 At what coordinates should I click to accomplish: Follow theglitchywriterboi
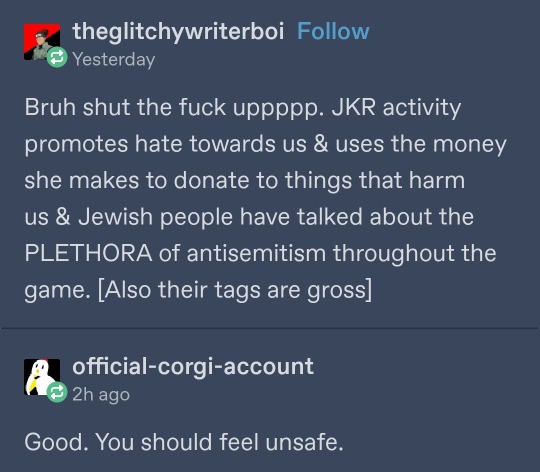point(333,31)
